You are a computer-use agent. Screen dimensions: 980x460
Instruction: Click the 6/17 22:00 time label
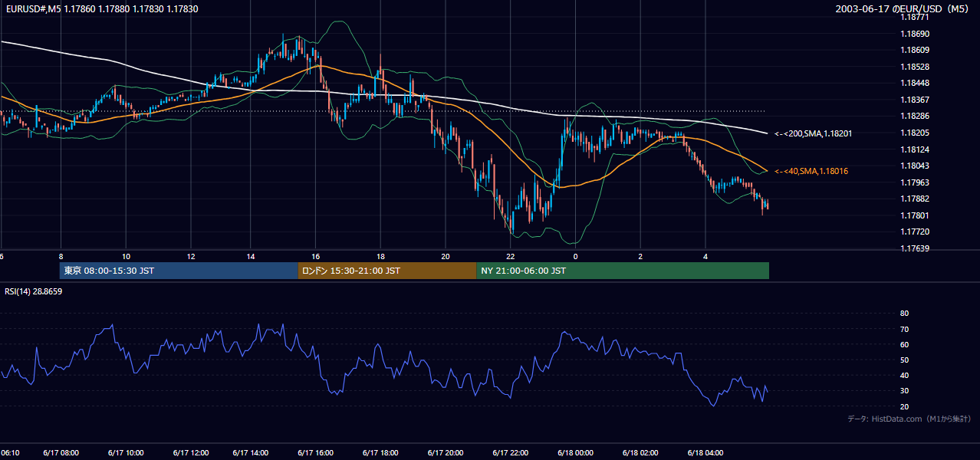(x=510, y=452)
